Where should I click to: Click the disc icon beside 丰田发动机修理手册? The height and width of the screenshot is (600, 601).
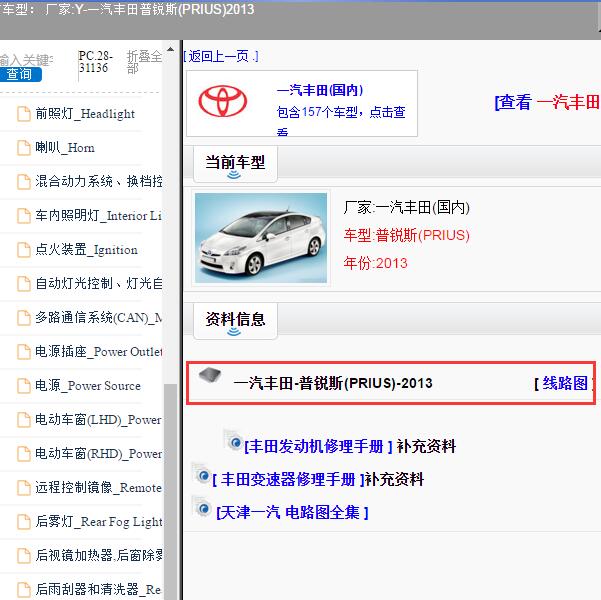point(233,441)
